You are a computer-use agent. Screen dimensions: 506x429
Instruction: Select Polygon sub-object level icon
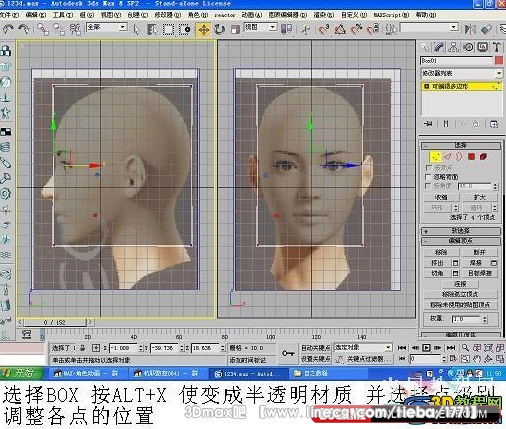tap(471, 156)
